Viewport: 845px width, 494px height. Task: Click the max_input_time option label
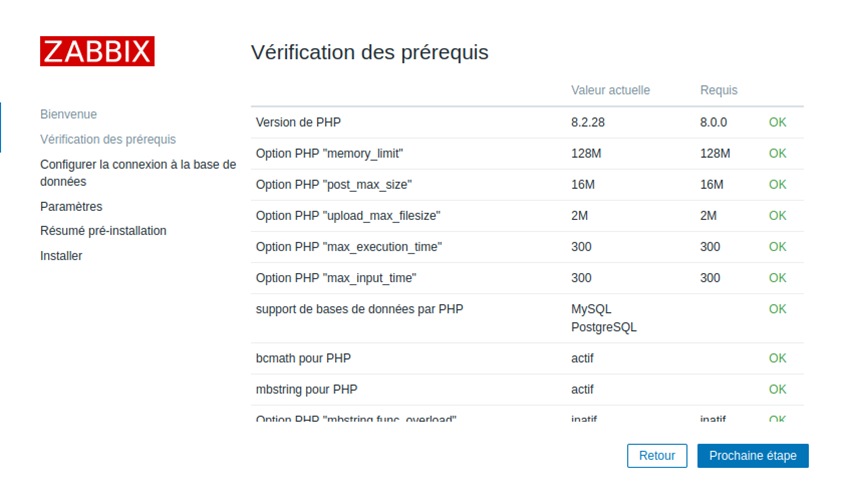(x=335, y=278)
